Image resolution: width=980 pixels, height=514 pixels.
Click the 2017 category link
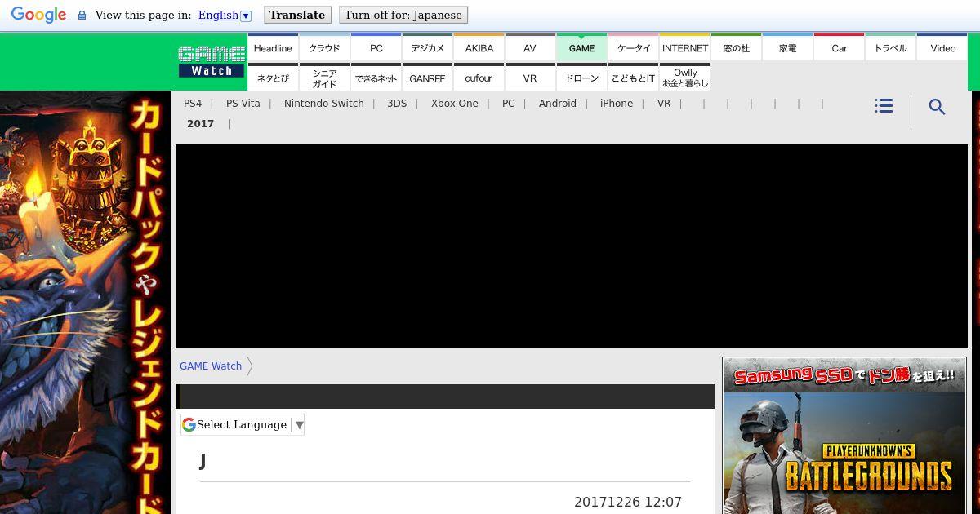tap(200, 124)
